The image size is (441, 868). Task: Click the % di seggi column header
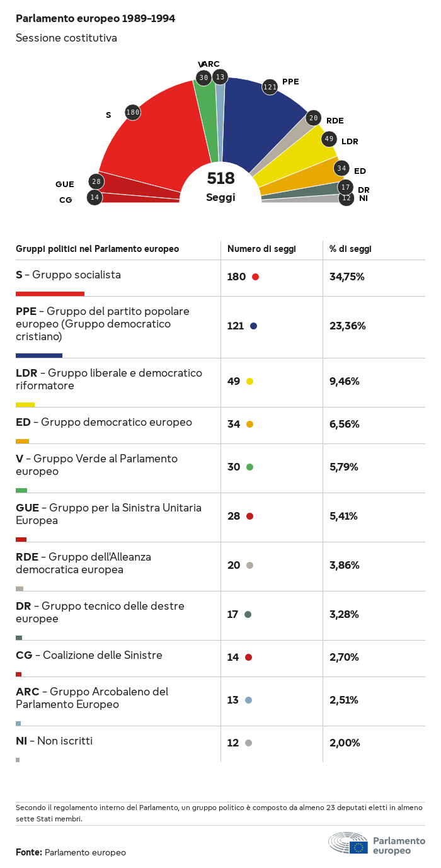pos(350,249)
